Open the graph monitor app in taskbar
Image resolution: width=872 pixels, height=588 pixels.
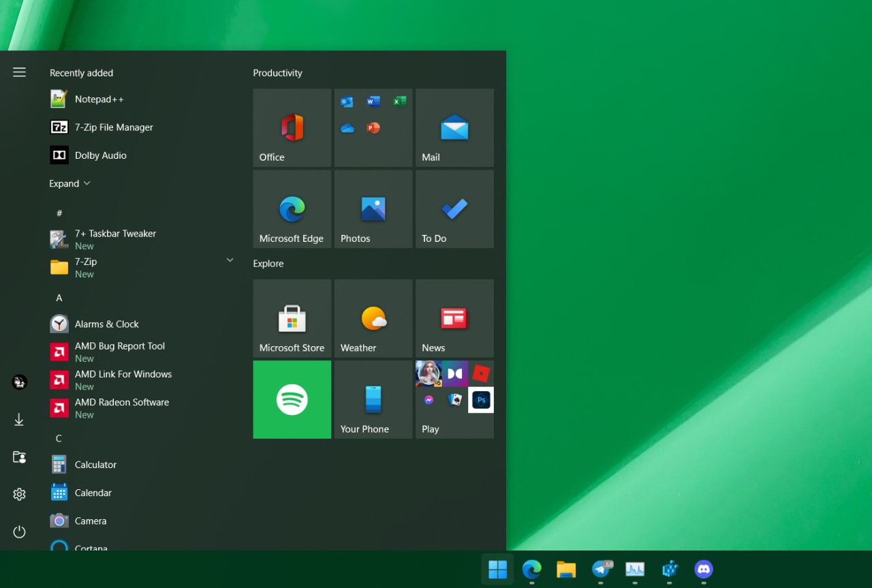tap(635, 569)
